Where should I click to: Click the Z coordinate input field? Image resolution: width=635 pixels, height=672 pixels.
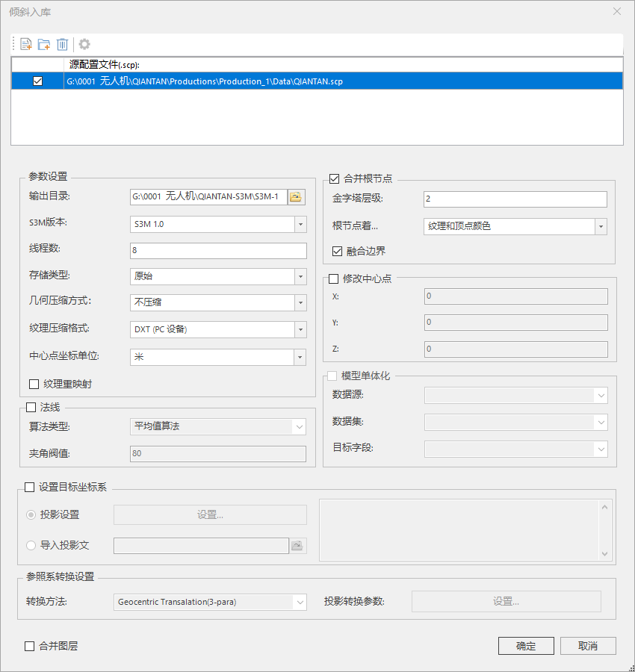516,349
